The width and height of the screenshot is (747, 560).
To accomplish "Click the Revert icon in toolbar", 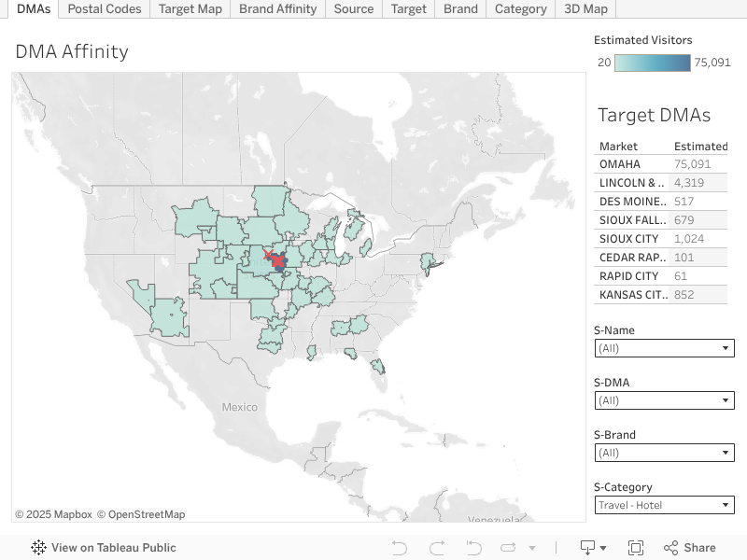I will pos(473,548).
